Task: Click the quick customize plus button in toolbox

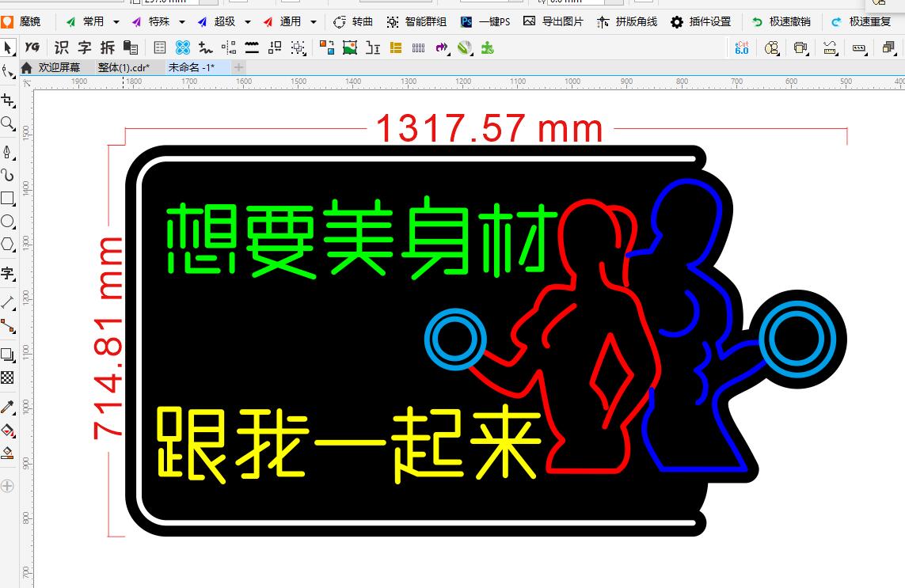Action: [7, 486]
